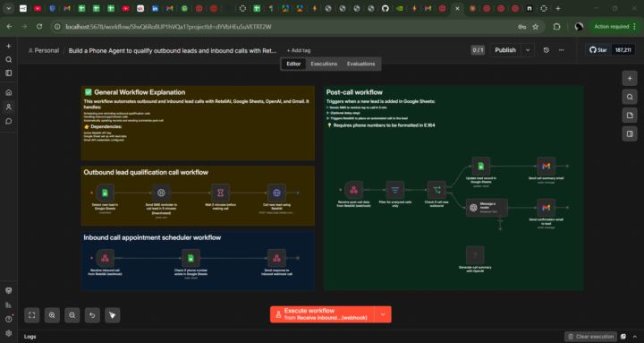644x343 pixels.
Task: Click the 0 / 1 status badge
Action: click(478, 50)
